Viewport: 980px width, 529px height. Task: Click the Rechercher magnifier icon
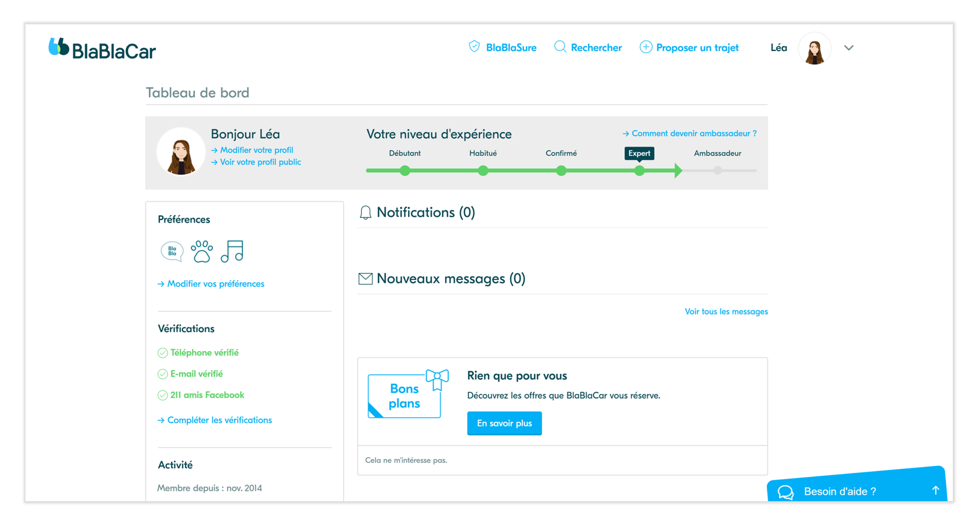560,47
